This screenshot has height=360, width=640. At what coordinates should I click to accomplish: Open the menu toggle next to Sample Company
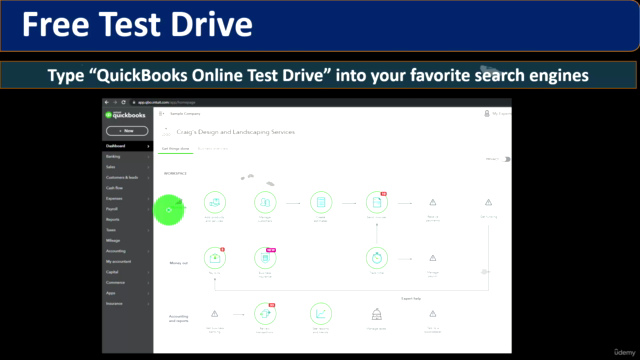[x=162, y=113]
